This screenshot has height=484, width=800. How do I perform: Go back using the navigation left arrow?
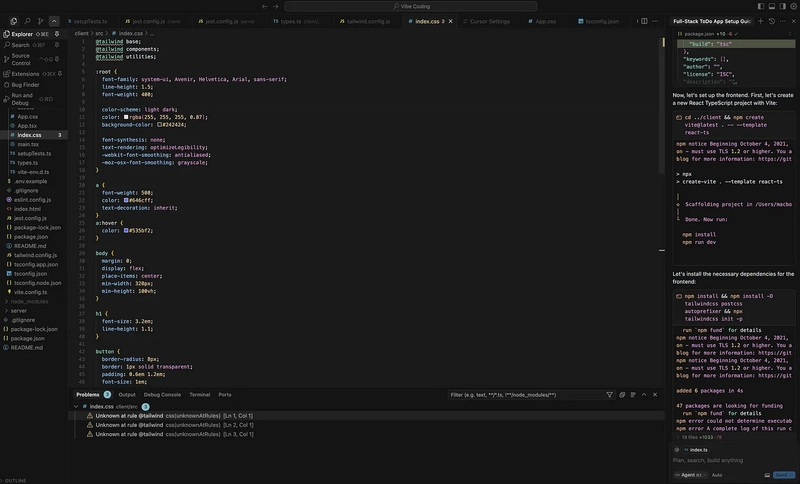[x=264, y=6]
